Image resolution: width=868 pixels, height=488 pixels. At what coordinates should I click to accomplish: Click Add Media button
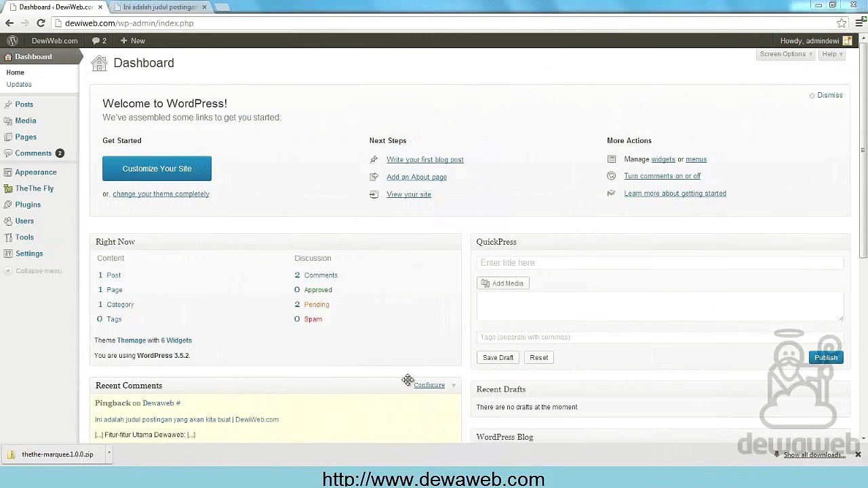[502, 283]
